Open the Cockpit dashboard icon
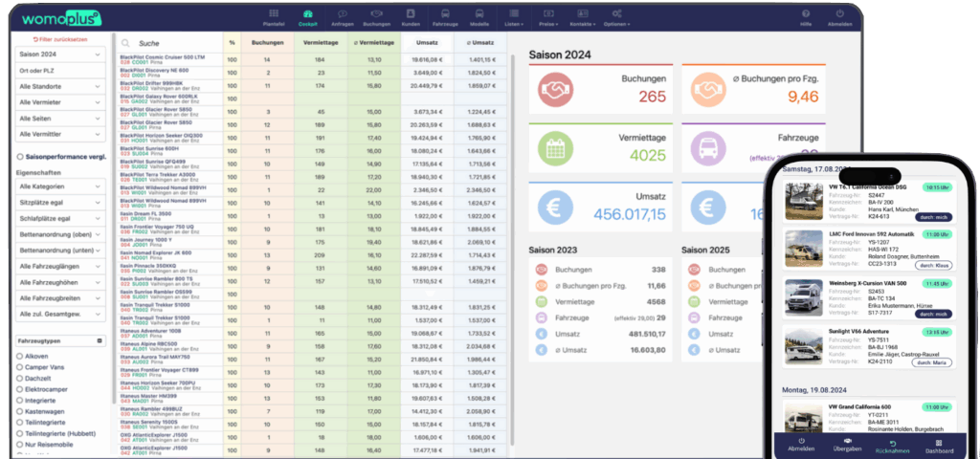980x459 pixels. [307, 13]
